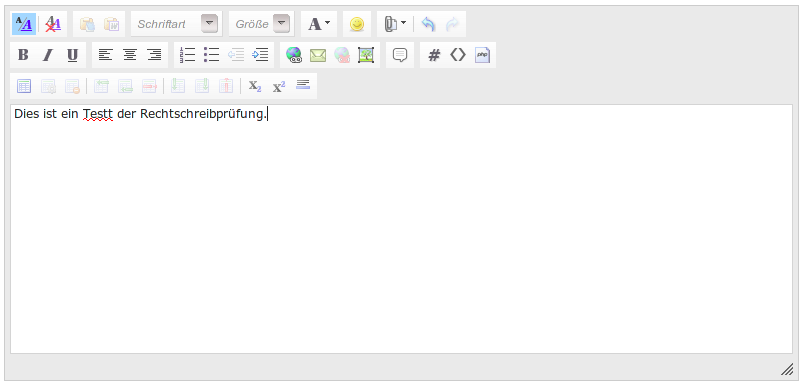Wrap selection in PHP tags
Screen dimensions: 803x386
[482, 55]
